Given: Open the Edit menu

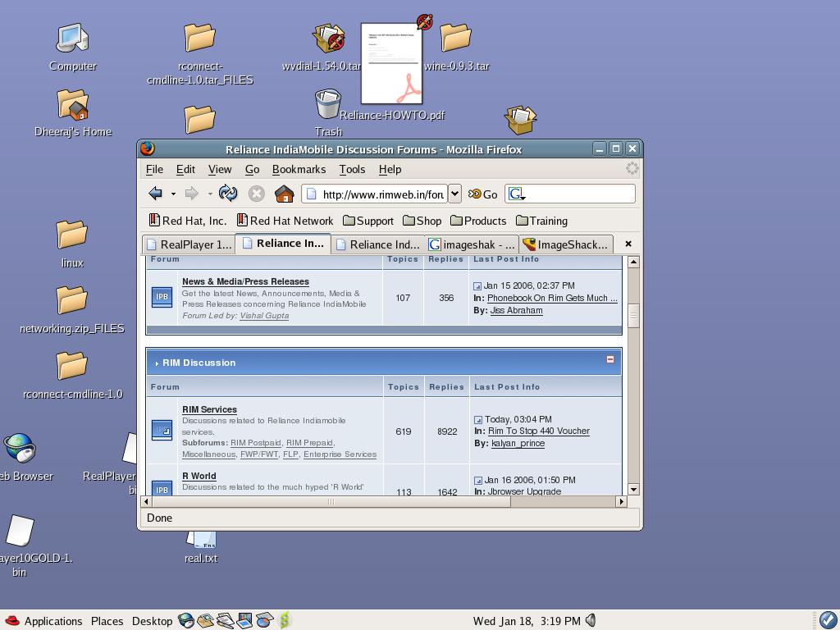Looking at the screenshot, I should pos(185,169).
